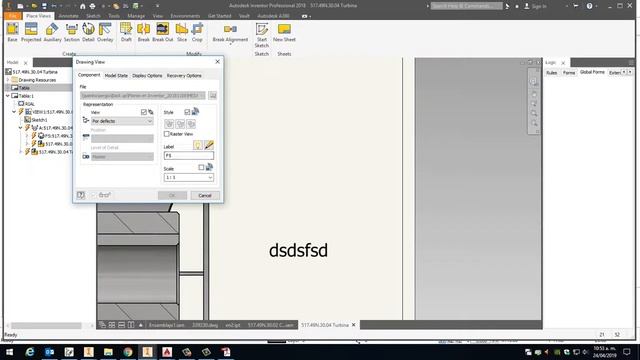Click the Start Sketch tool

[x=262, y=35]
